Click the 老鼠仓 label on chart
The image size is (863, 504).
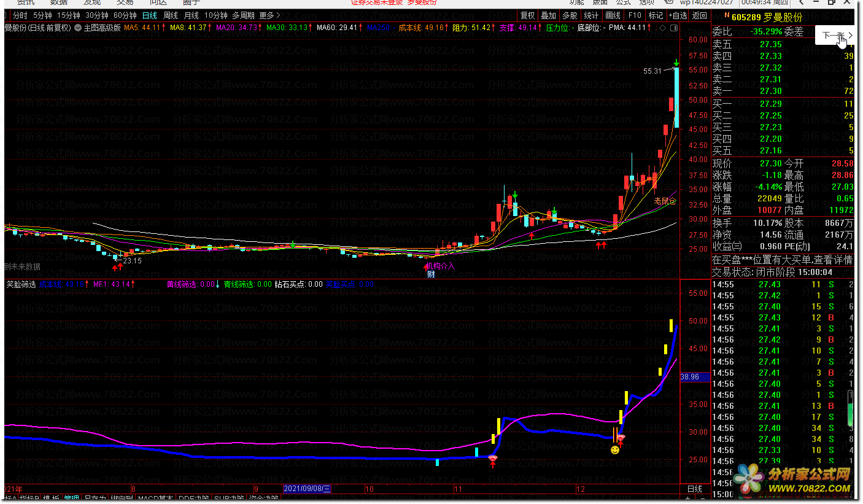coord(665,201)
